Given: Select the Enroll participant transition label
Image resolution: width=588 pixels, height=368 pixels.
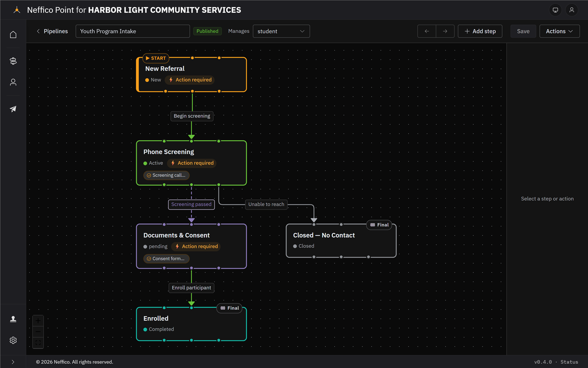Looking at the screenshot, I should pyautogui.click(x=192, y=288).
